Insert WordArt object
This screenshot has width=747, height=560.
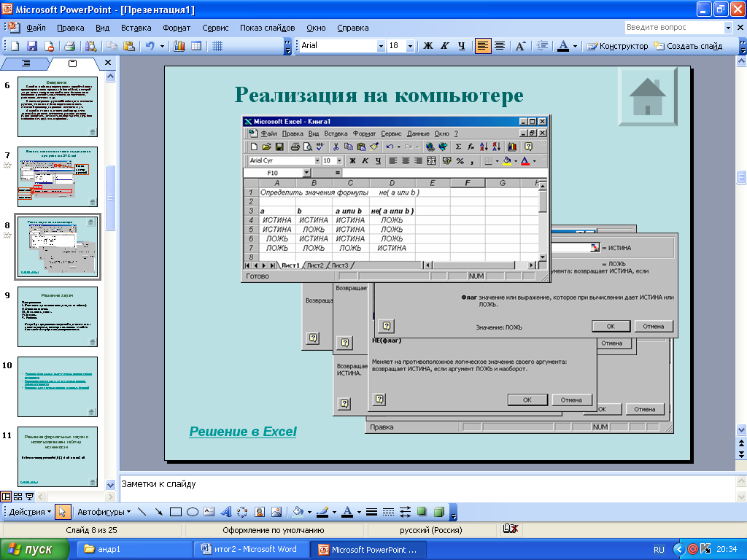click(226, 512)
